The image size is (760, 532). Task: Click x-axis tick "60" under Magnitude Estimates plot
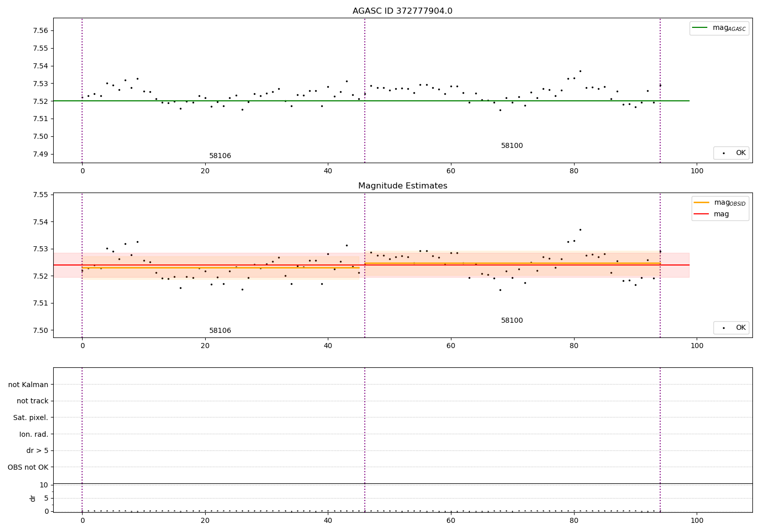point(451,346)
